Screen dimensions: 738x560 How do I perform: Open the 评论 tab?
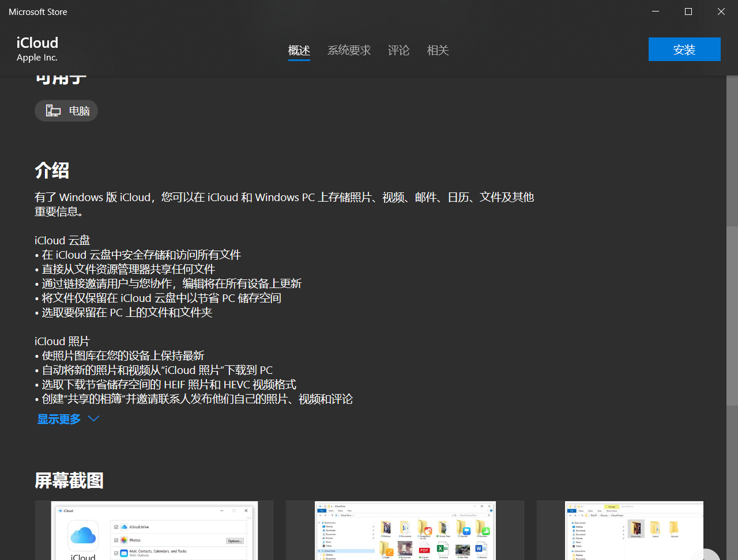[398, 50]
